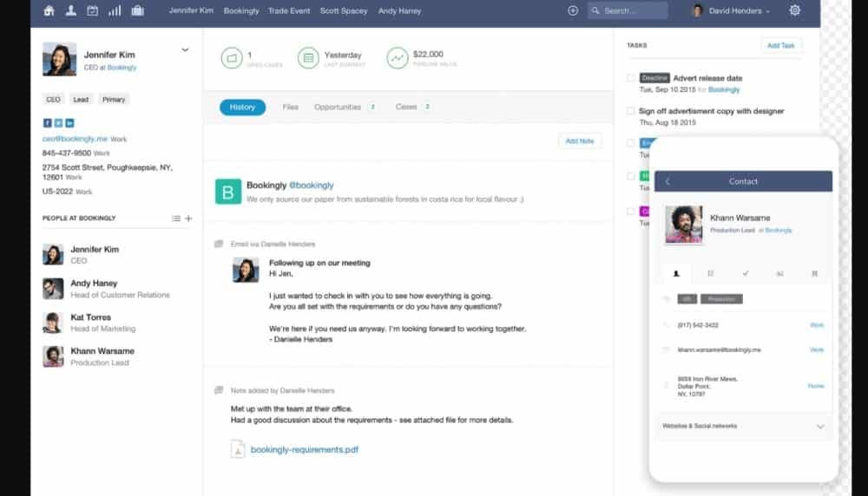Expand Websites & Social networks section
Screen dimensions: 868x496
[x=819, y=427]
